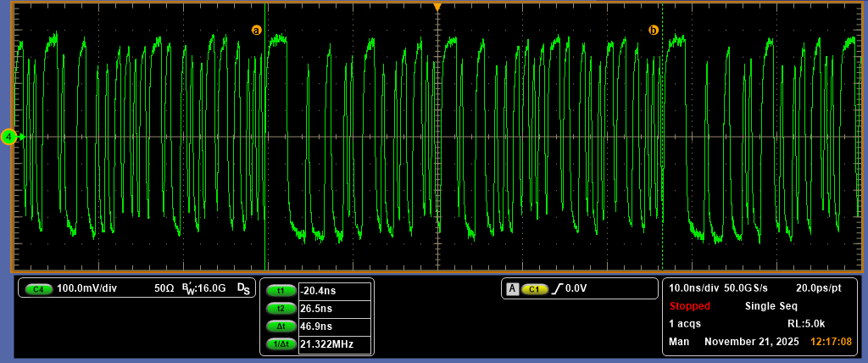
Task: Select cursor a label marker
Action: [257, 30]
